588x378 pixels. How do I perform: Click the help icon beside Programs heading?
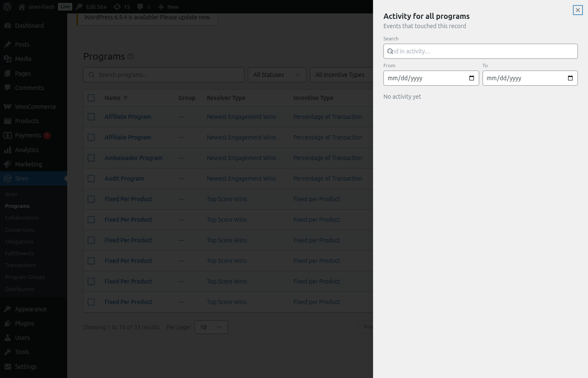(131, 56)
